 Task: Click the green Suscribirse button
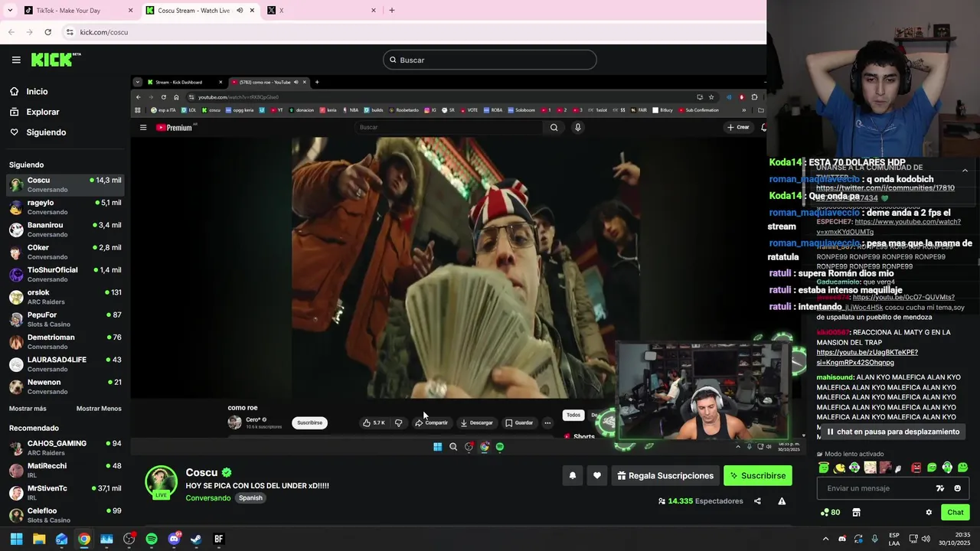tap(758, 476)
